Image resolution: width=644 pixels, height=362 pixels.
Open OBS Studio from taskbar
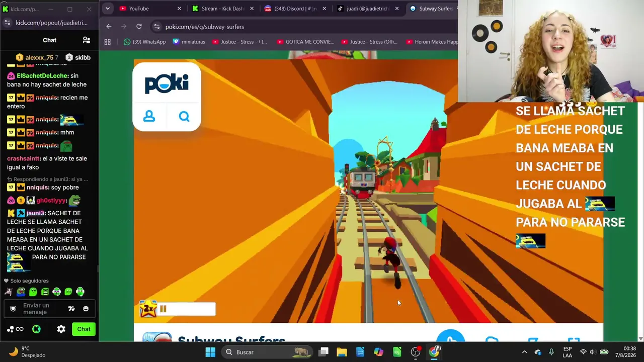point(416,352)
